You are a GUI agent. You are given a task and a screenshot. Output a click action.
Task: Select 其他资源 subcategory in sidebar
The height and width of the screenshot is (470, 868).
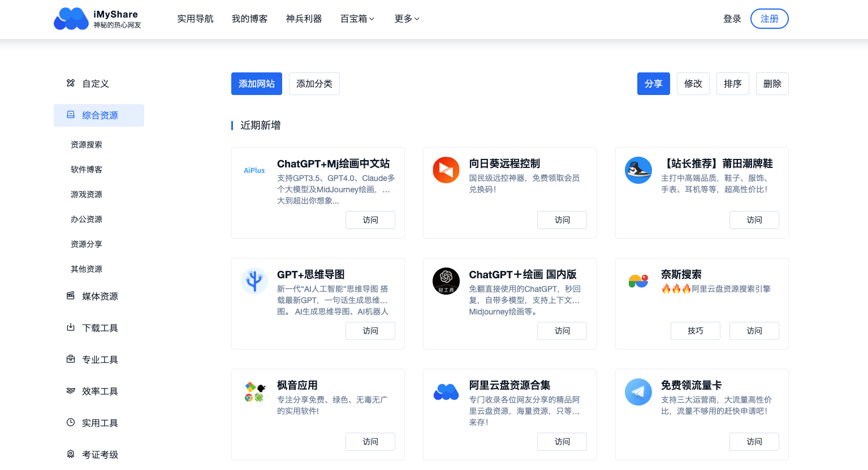tap(87, 269)
